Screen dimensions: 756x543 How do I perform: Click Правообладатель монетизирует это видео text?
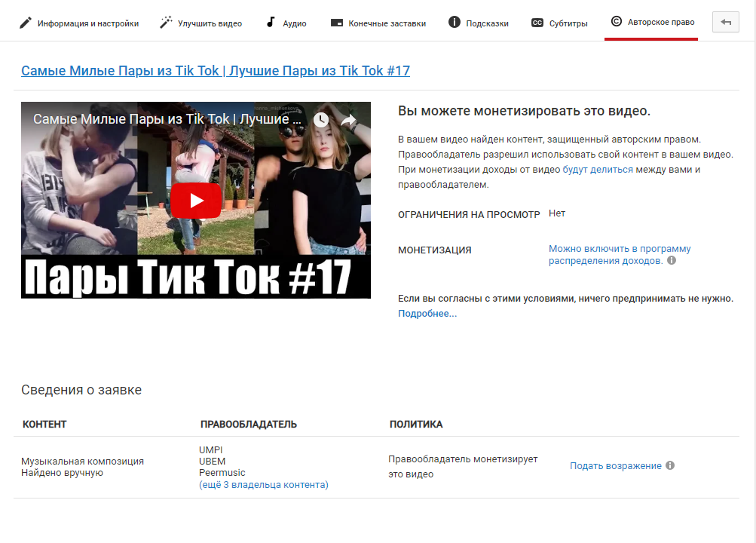point(463,466)
